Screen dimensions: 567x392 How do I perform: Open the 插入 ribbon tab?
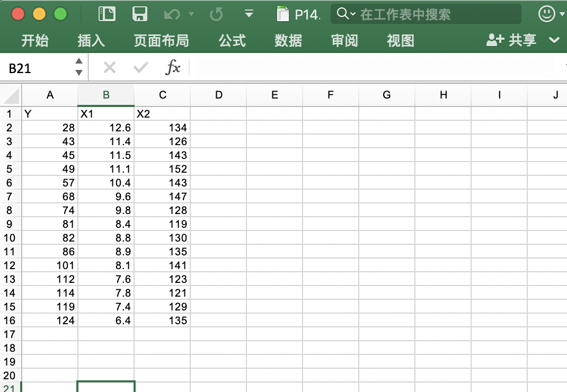point(91,40)
